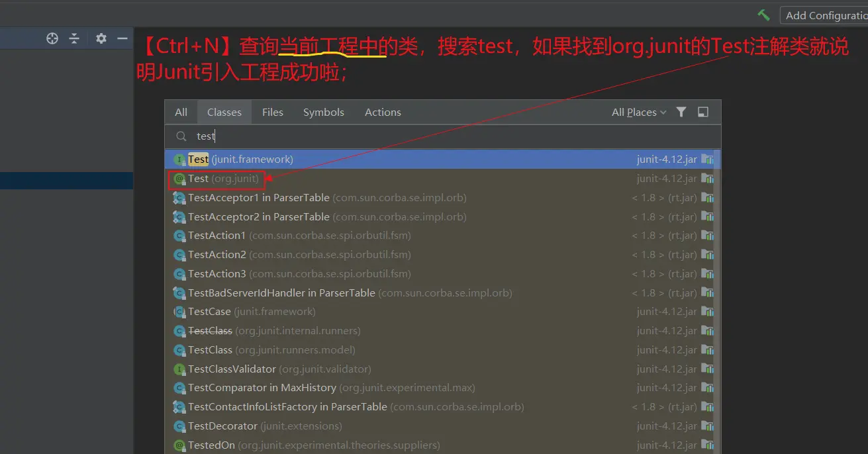
Task: Switch to the Classes search tab
Action: point(224,112)
